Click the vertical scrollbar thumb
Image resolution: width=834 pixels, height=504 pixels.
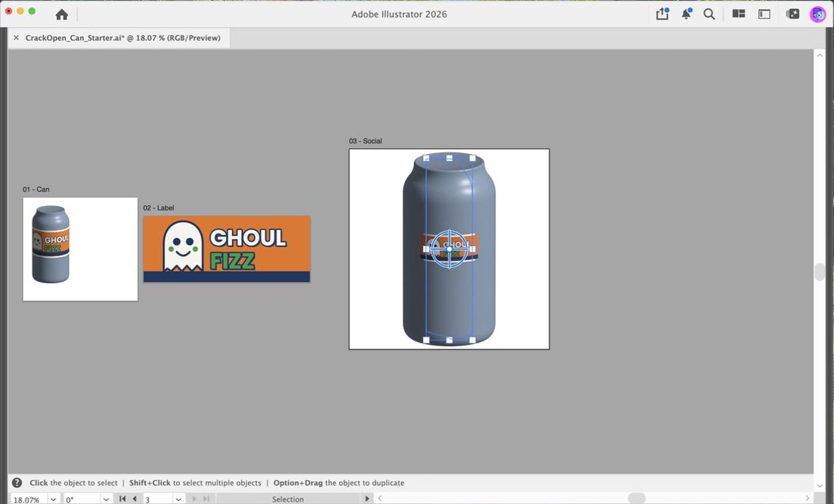click(820, 271)
